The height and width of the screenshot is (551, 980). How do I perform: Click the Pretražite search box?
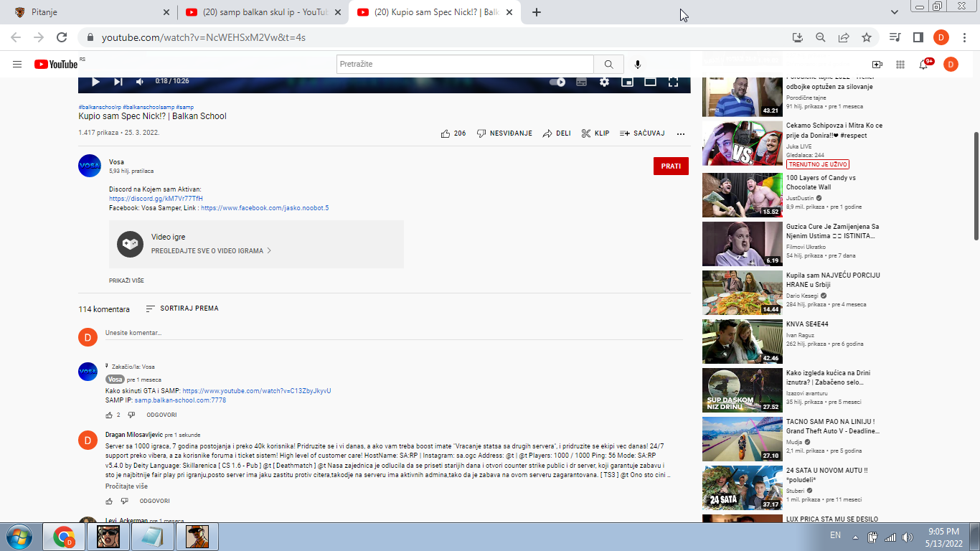tap(466, 65)
